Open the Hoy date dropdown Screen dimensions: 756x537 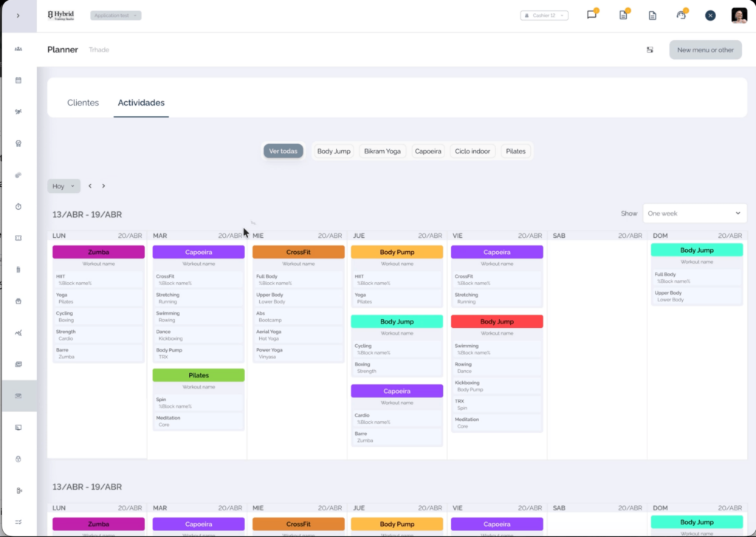click(x=63, y=185)
